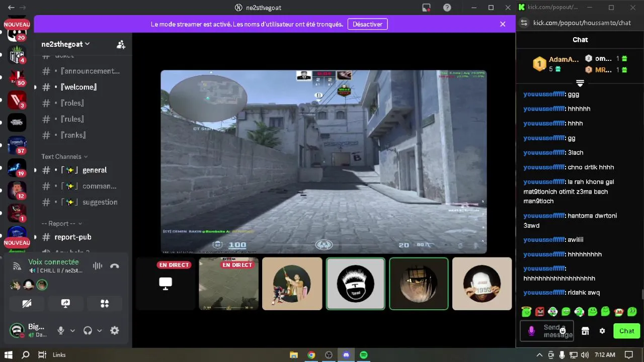The image size is (644, 362).
Task: Open the welcome channel
Action: click(80, 87)
